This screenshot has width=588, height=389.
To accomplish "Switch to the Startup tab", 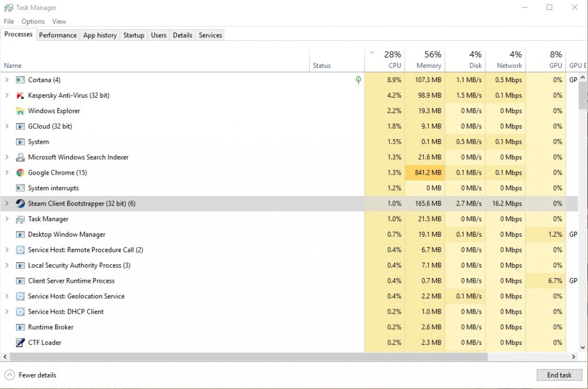I will pyautogui.click(x=134, y=35).
